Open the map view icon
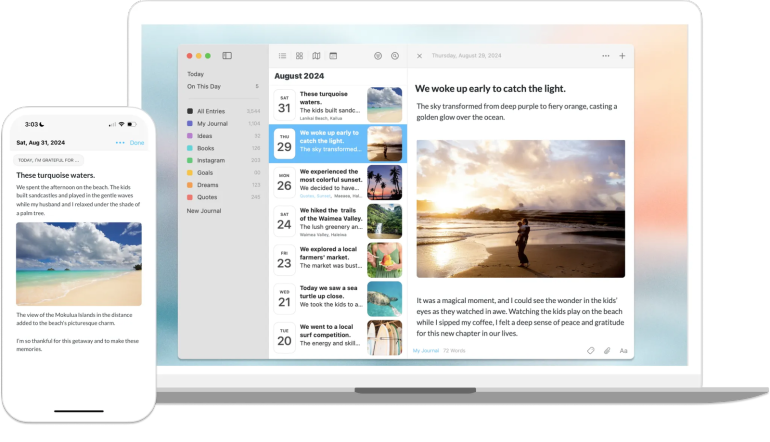The height and width of the screenshot is (442, 770). click(316, 55)
